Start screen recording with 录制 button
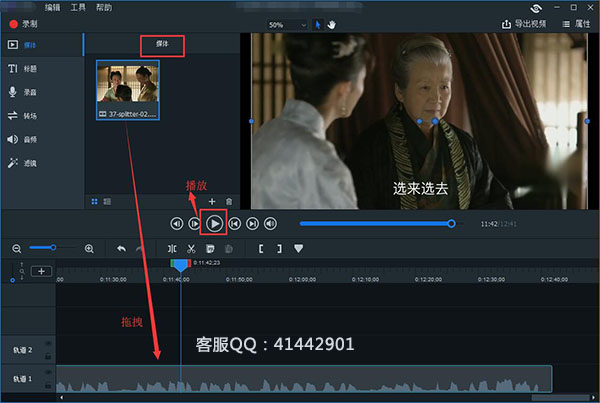 (x=24, y=24)
